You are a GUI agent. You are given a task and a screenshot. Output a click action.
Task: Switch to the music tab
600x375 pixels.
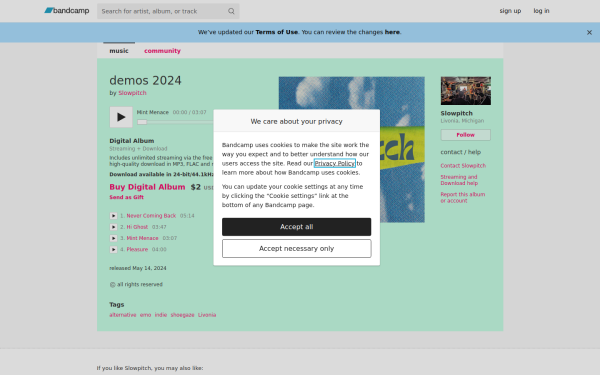click(x=119, y=51)
